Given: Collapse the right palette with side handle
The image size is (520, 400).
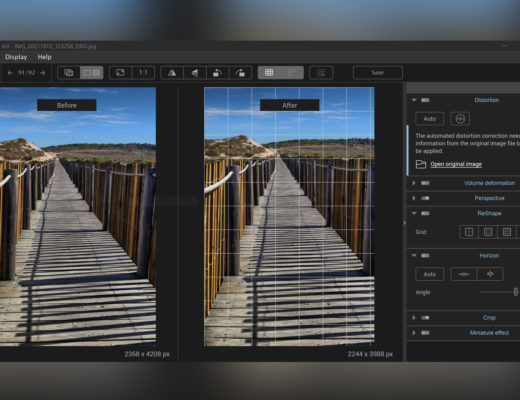Looking at the screenshot, I should [405, 223].
